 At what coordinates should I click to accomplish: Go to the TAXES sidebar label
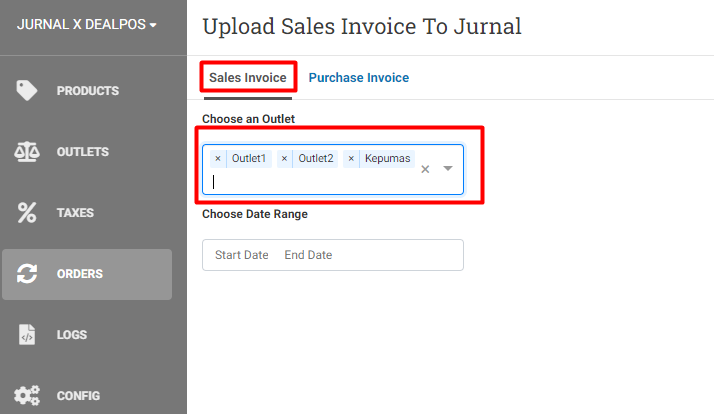point(75,213)
